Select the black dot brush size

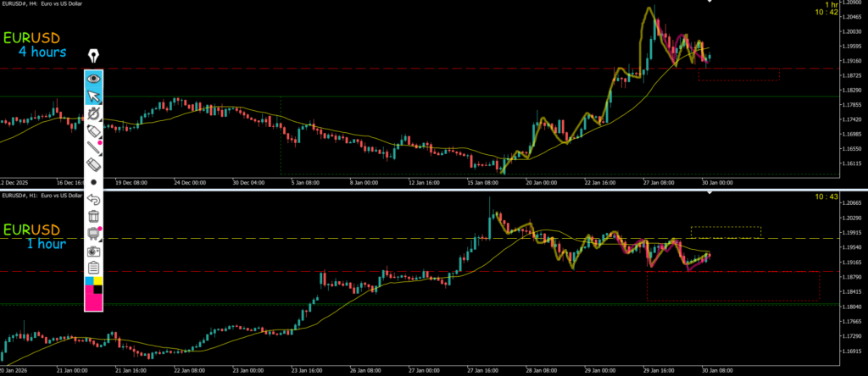93,182
